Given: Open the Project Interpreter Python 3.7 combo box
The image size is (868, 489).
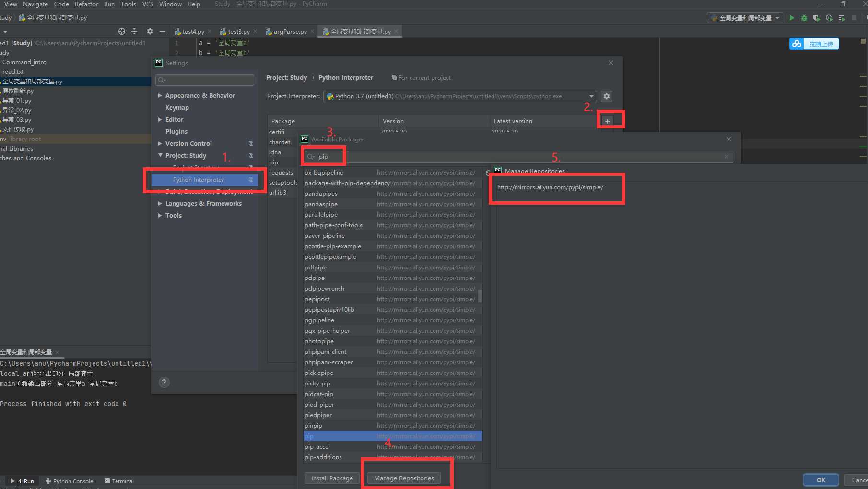Looking at the screenshot, I should [460, 96].
